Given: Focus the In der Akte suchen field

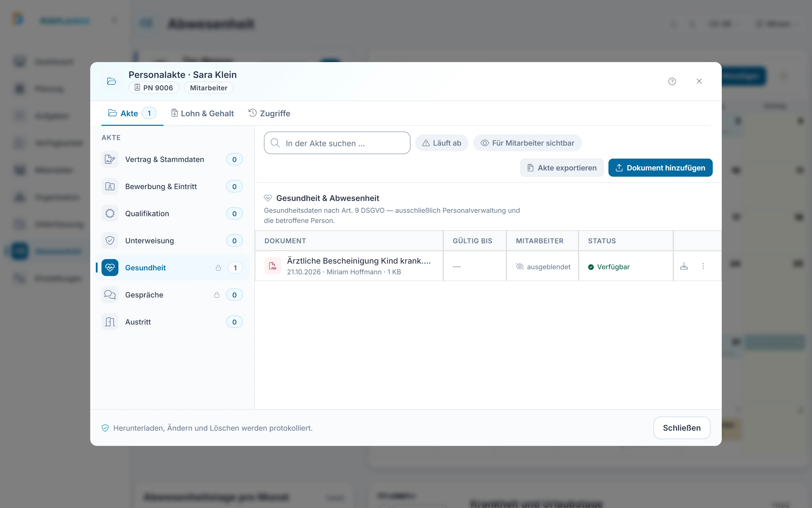Looking at the screenshot, I should tap(337, 143).
